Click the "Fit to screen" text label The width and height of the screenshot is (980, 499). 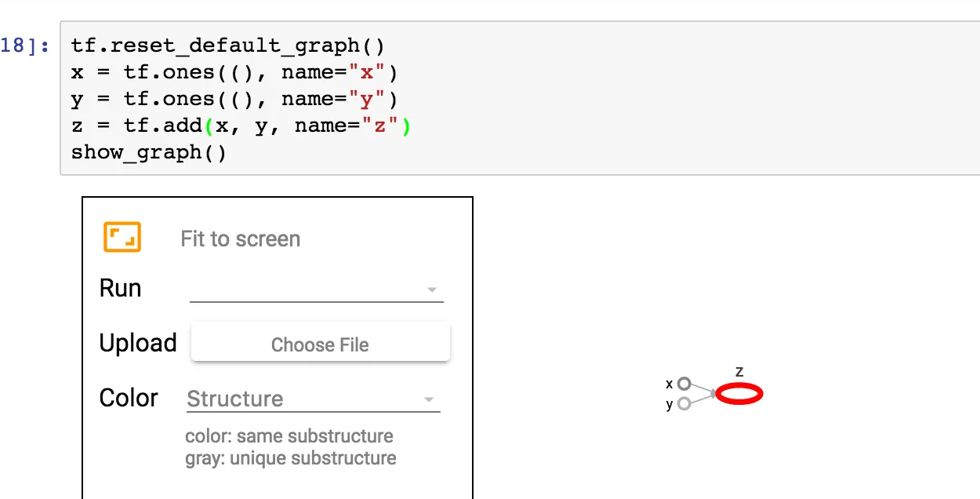point(240,239)
